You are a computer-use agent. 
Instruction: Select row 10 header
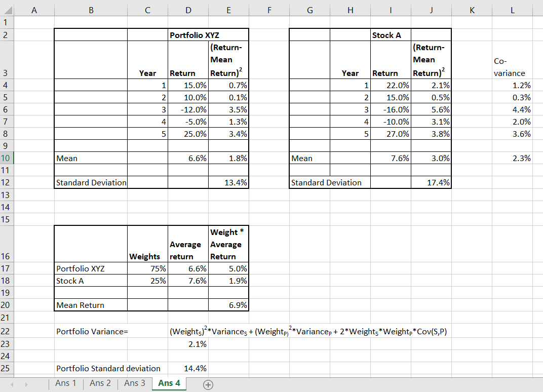coord(6,158)
